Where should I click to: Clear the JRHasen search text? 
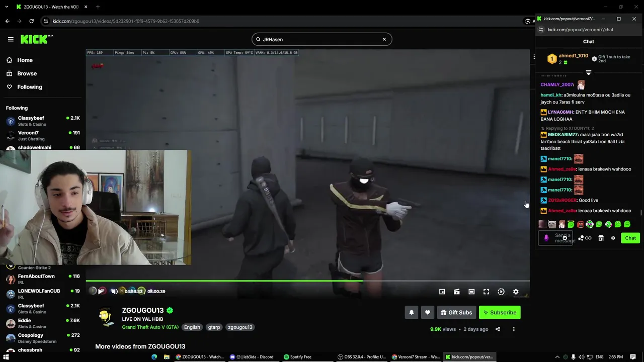pos(384,39)
